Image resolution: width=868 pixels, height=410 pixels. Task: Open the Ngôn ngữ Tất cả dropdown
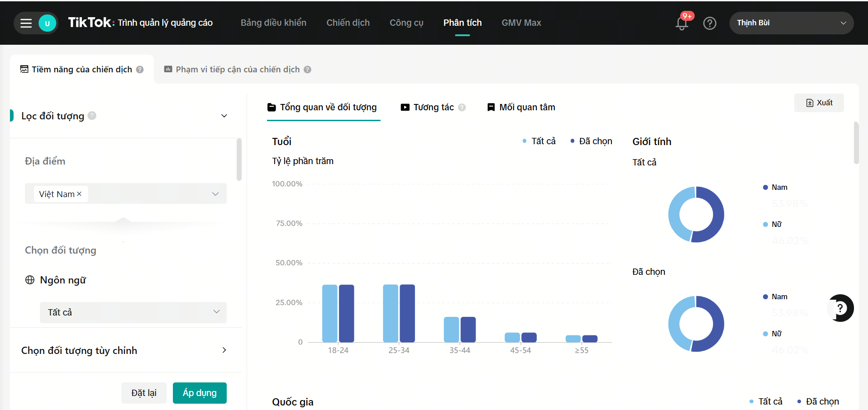click(133, 312)
